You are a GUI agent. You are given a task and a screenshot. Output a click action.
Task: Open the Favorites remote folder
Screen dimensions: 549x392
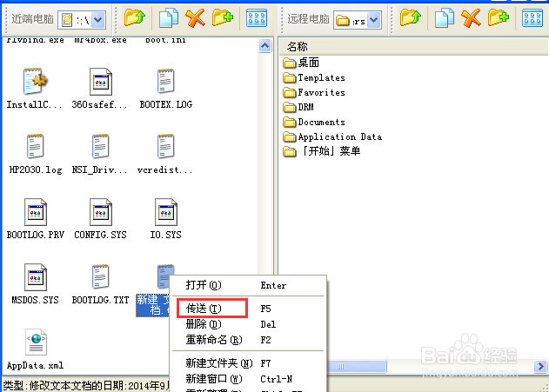pos(314,92)
